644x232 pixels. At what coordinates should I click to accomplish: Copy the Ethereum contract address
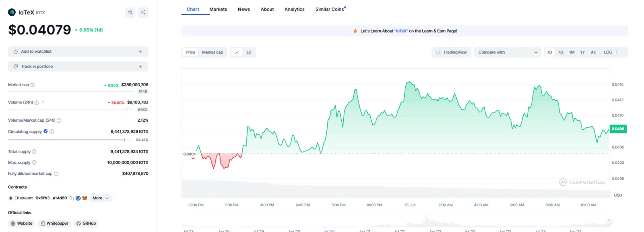pyautogui.click(x=72, y=198)
